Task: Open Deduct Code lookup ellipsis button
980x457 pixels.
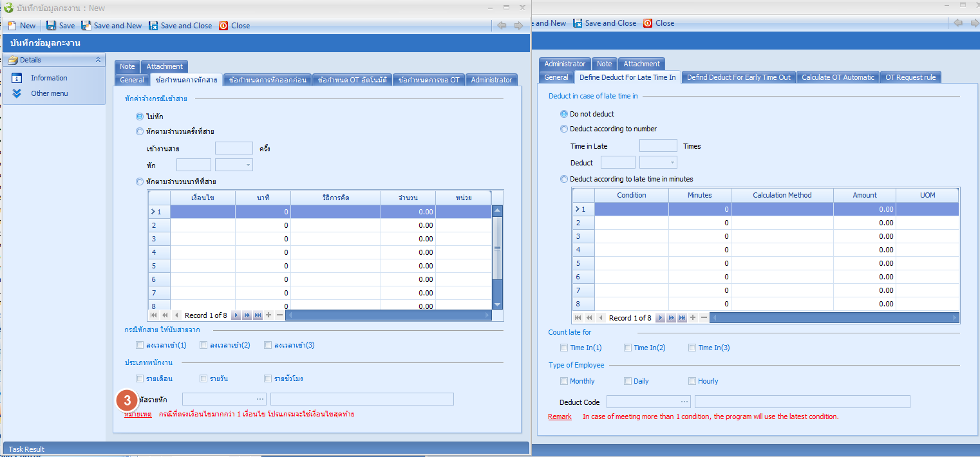Action: pos(684,402)
